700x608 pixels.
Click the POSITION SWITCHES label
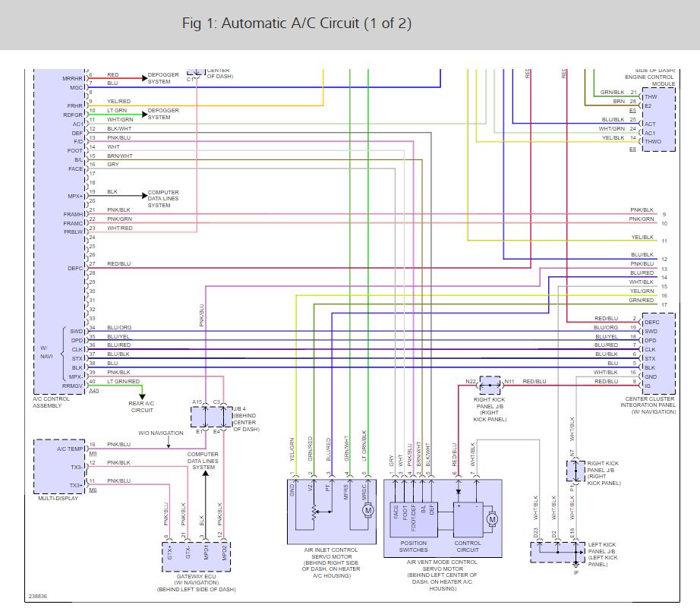[413, 547]
